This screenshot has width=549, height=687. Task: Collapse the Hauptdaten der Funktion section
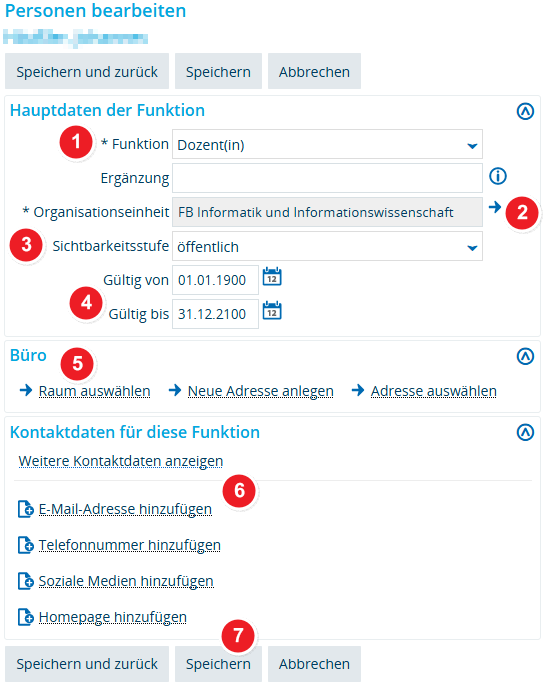(525, 111)
